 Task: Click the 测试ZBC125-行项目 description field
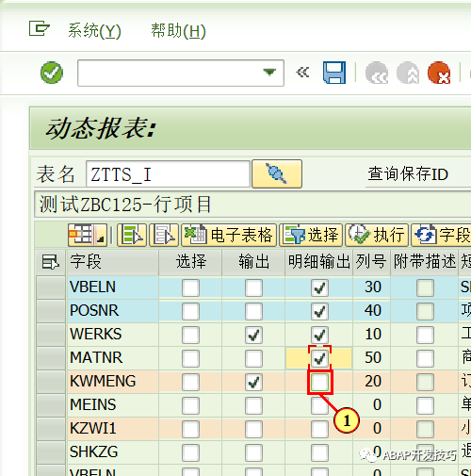(x=252, y=205)
